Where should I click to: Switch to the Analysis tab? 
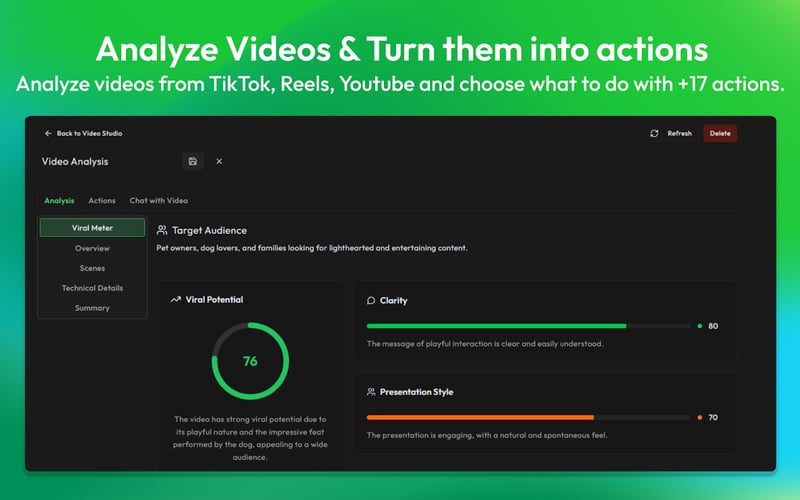point(59,201)
